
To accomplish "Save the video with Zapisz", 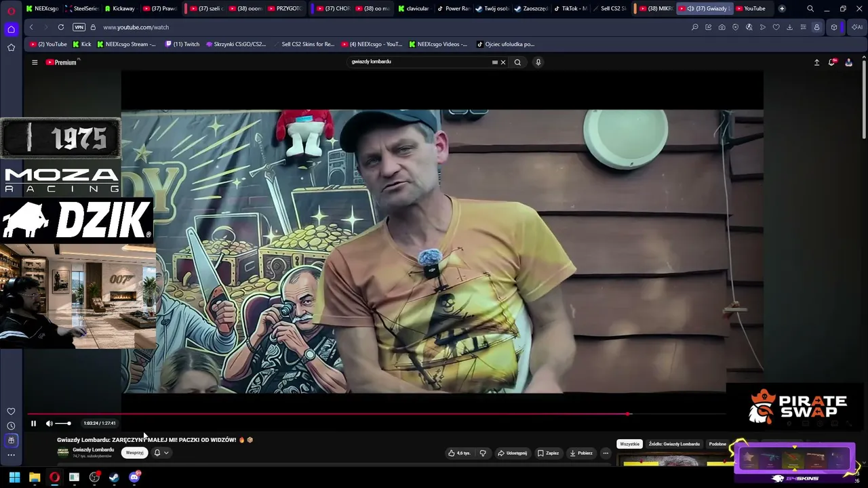I will click(x=548, y=453).
